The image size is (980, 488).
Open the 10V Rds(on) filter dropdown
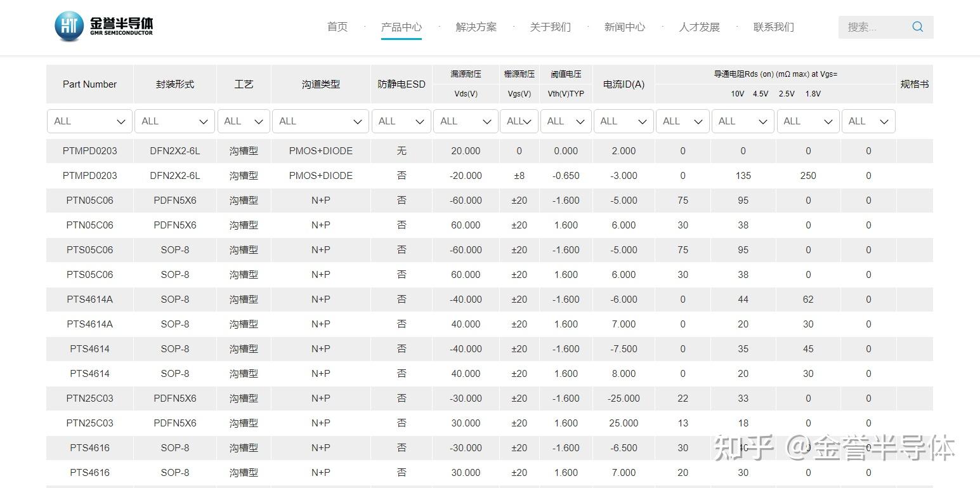(x=683, y=121)
